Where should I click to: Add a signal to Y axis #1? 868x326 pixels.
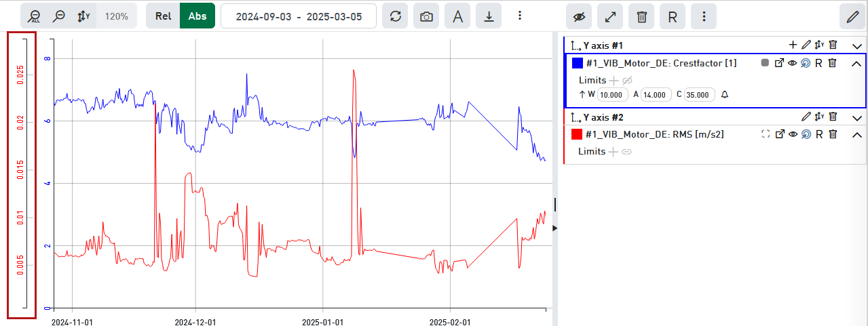click(x=793, y=45)
